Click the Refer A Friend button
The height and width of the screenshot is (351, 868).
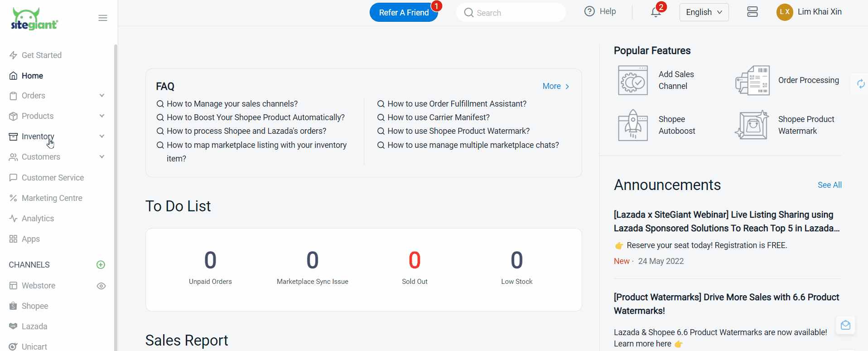click(x=404, y=12)
